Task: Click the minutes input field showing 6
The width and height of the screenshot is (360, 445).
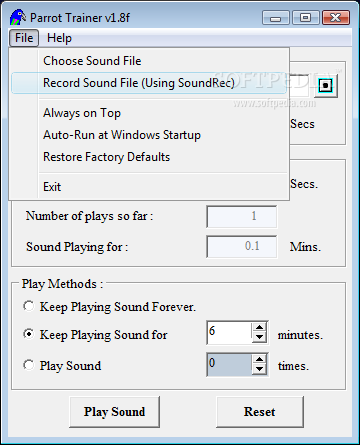Action: coord(229,332)
